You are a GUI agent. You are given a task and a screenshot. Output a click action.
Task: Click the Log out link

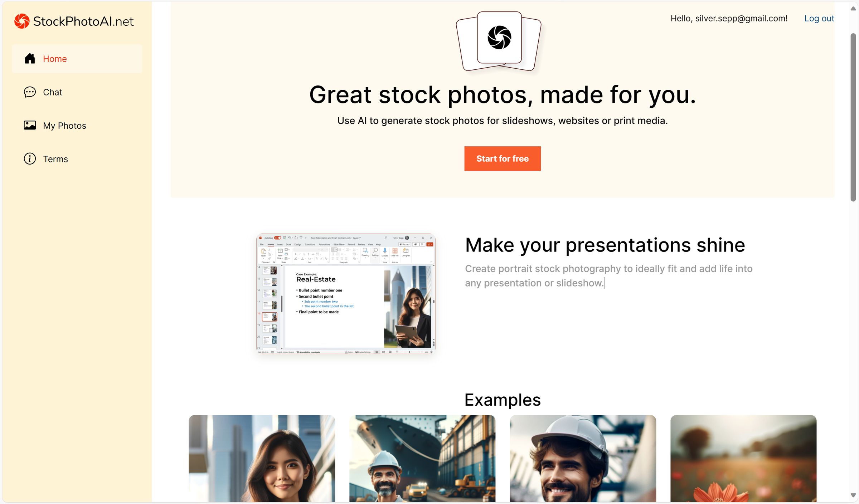coord(819,18)
